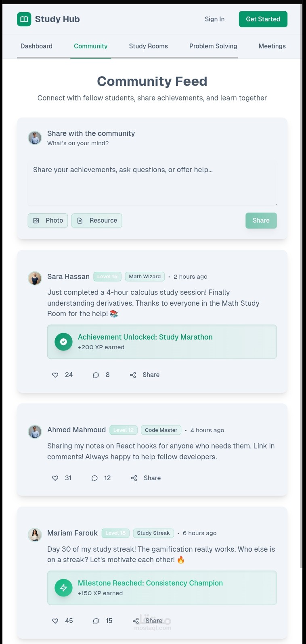Click the Consistency Champion lightning bolt icon
The width and height of the screenshot is (306, 644).
point(63,588)
